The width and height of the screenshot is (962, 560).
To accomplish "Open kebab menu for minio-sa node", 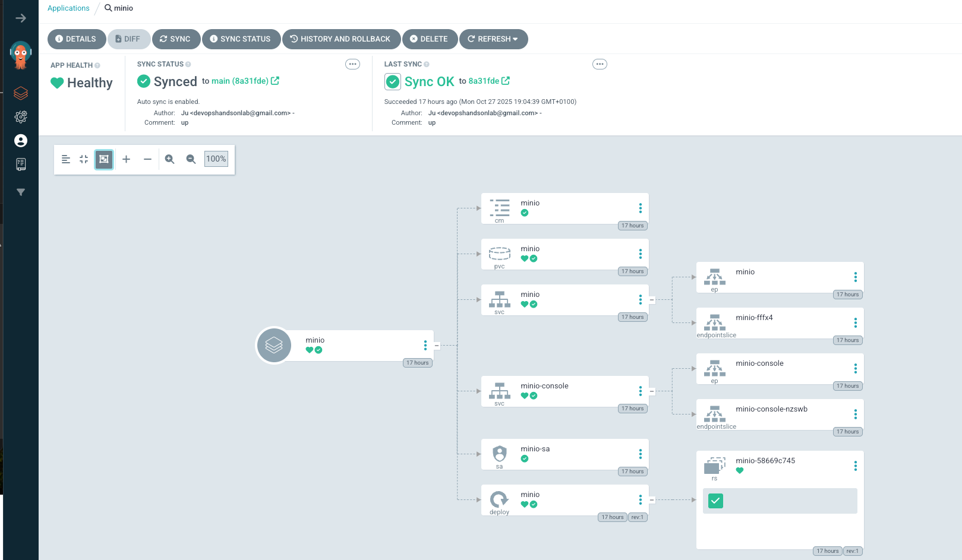I will click(640, 454).
